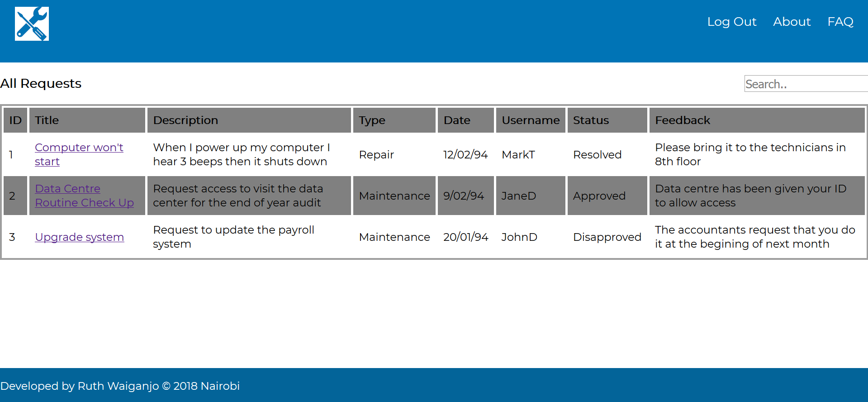Click the Date column header

point(466,120)
